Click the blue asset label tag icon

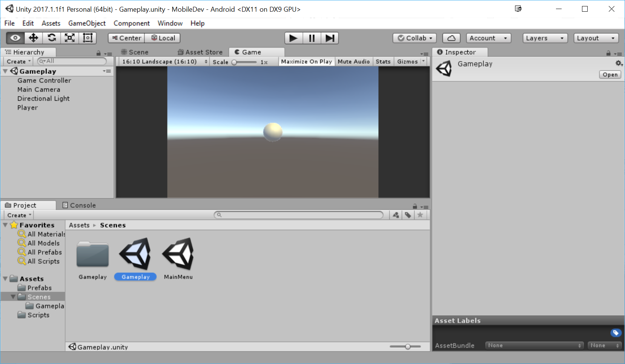coord(616,333)
